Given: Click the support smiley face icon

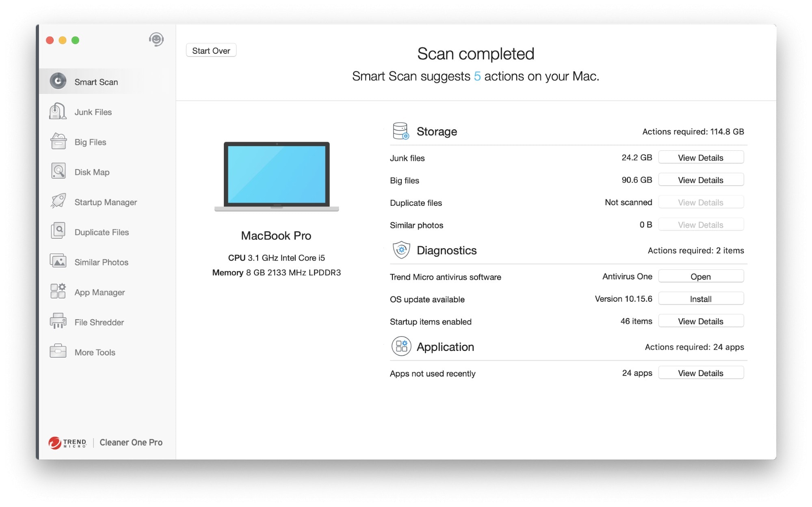Looking at the screenshot, I should (x=156, y=40).
